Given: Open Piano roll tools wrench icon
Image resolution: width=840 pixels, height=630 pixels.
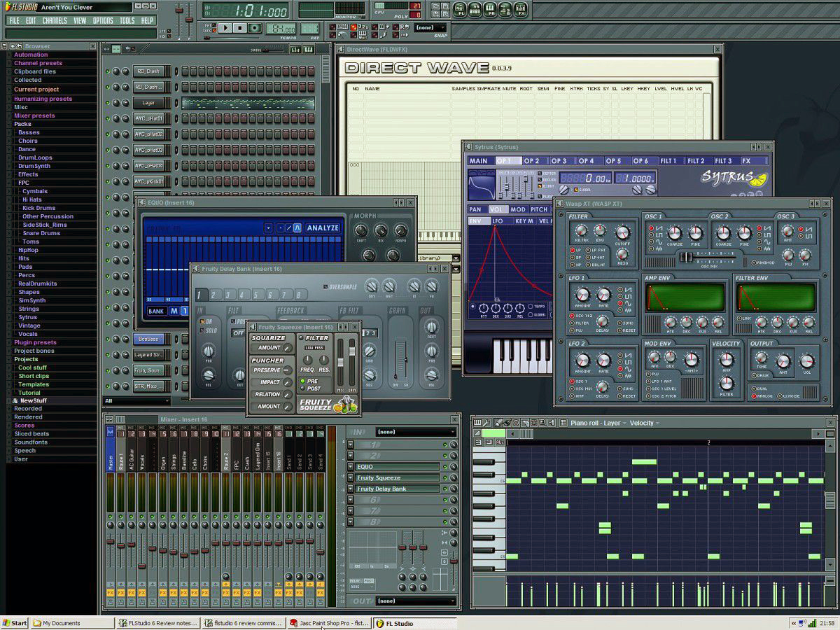Looking at the screenshot, I should 486,423.
